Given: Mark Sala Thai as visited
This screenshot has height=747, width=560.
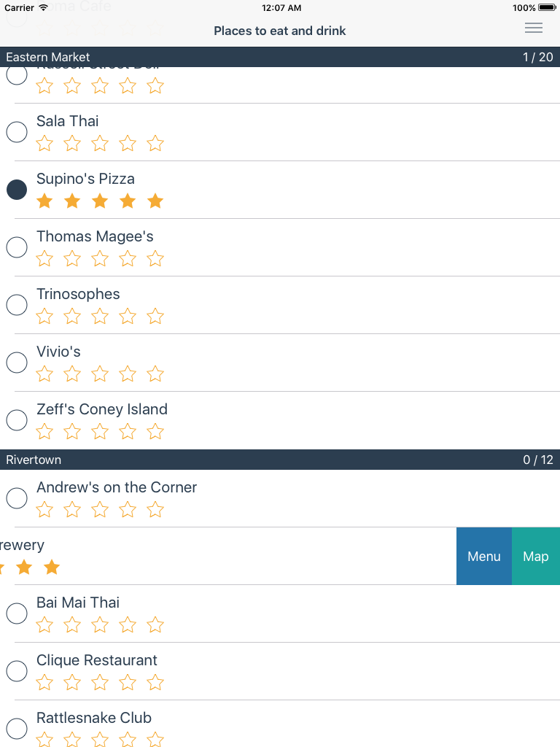Looking at the screenshot, I should click(x=17, y=132).
